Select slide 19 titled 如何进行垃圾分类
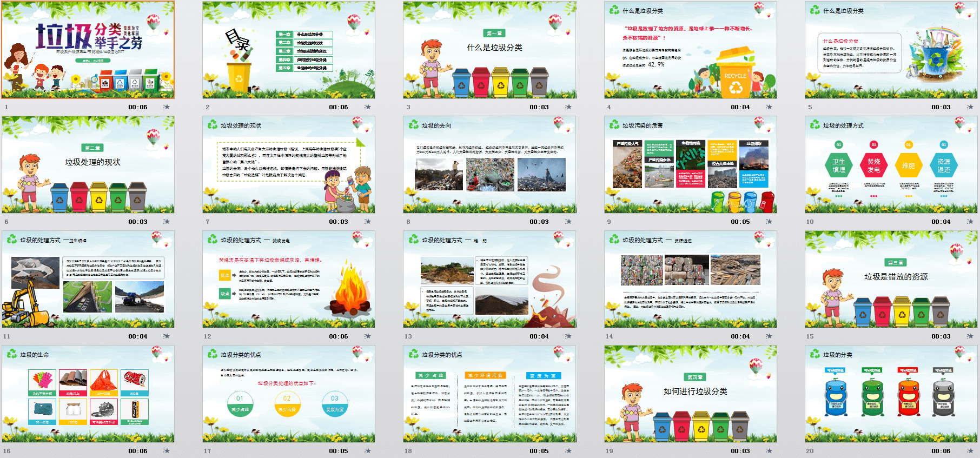 pyautogui.click(x=691, y=394)
